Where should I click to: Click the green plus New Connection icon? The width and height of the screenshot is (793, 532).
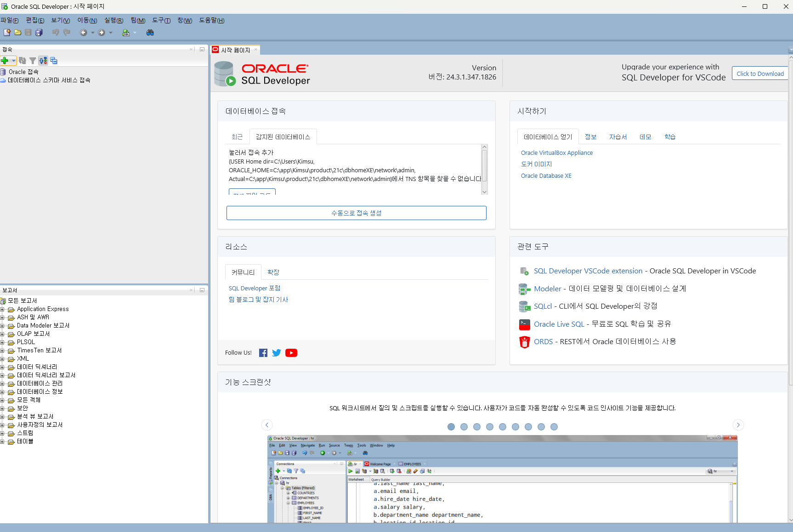click(x=5, y=61)
